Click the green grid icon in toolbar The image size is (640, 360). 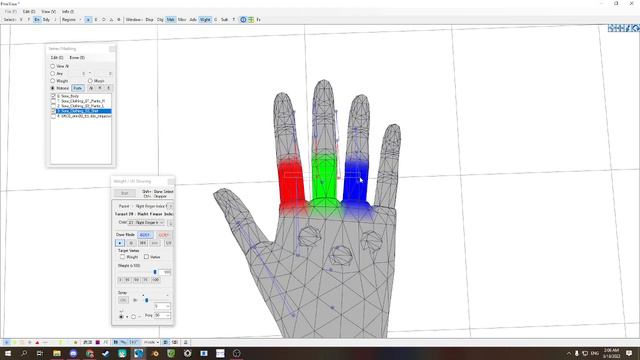tap(251, 20)
